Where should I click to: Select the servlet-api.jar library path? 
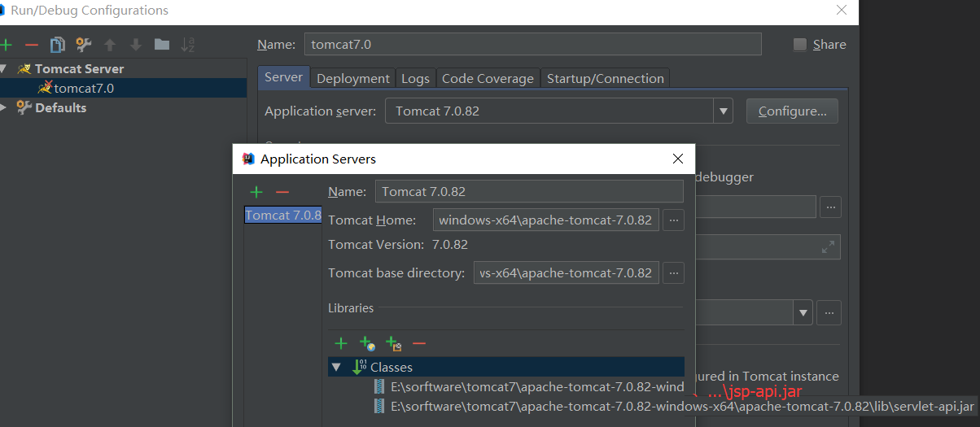pos(682,406)
